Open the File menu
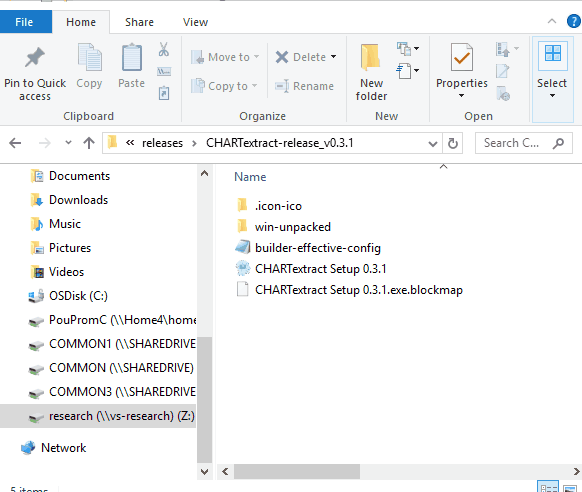Image resolution: width=582 pixels, height=492 pixels. click(x=24, y=22)
